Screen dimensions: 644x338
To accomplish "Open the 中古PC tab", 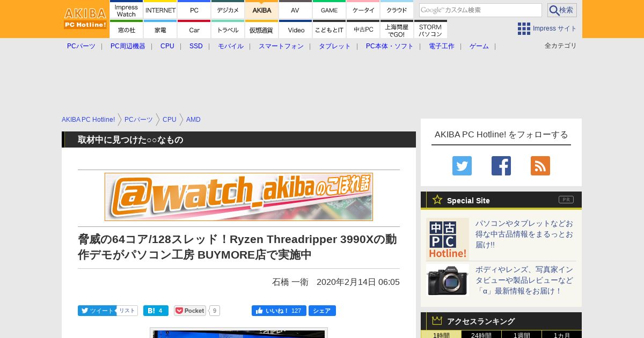I will click(363, 29).
